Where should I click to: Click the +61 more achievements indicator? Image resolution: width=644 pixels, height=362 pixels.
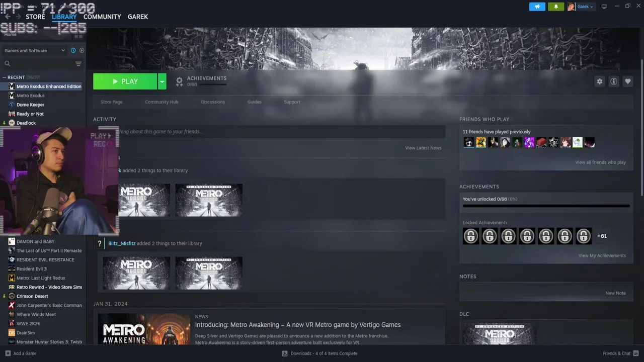click(602, 236)
